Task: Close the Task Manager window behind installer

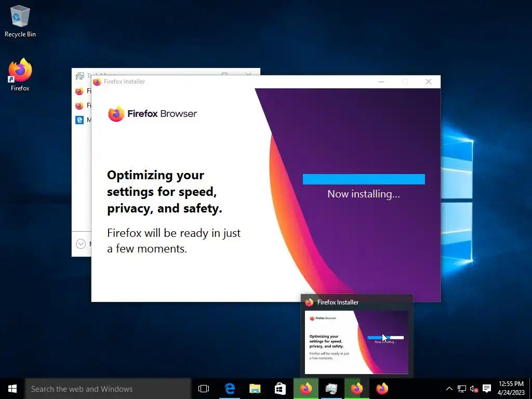Action: [248, 73]
